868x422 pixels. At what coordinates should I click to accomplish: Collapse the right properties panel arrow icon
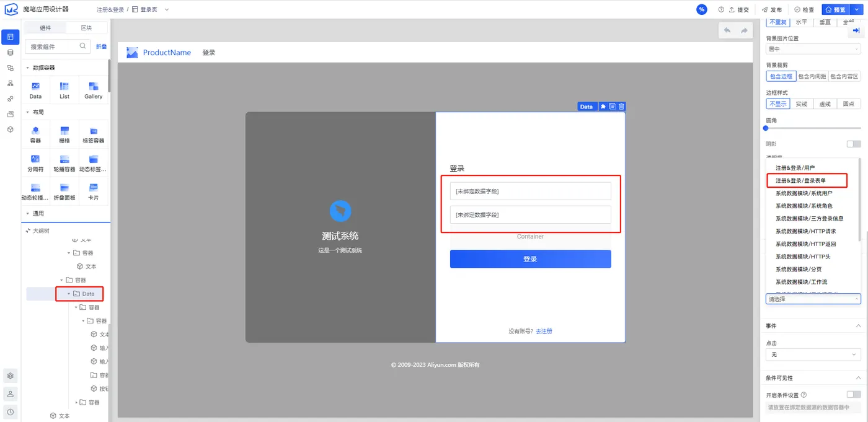click(x=856, y=30)
